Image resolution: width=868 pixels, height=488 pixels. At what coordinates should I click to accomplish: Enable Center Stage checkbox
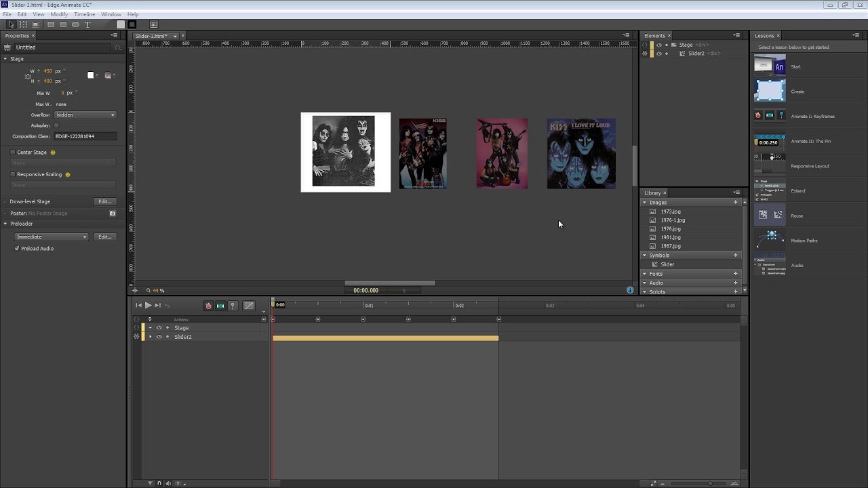tap(13, 152)
